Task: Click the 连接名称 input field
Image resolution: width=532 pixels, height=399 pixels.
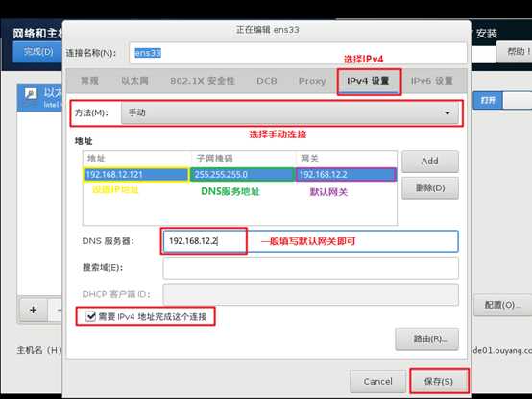Action: 298,53
